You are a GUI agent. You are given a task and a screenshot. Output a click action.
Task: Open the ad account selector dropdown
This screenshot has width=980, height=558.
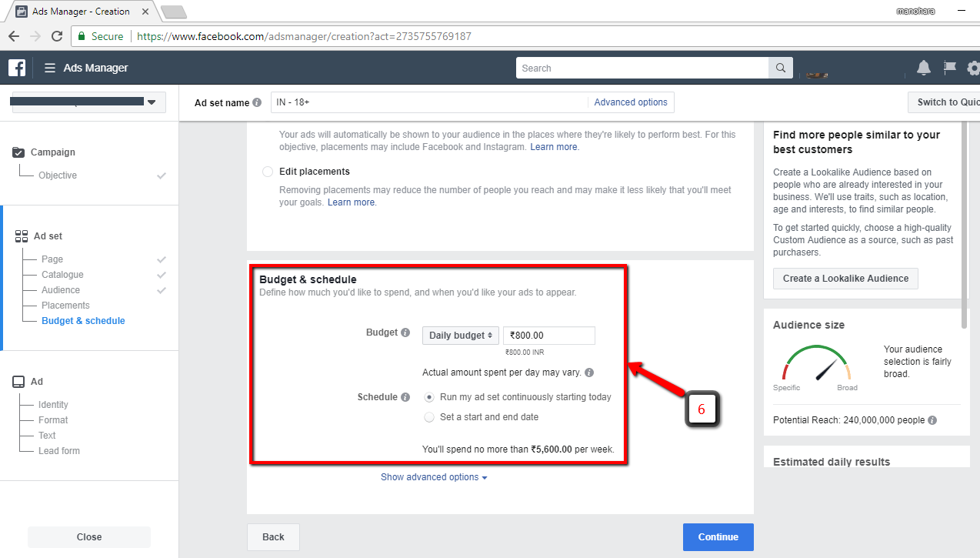[89, 102]
